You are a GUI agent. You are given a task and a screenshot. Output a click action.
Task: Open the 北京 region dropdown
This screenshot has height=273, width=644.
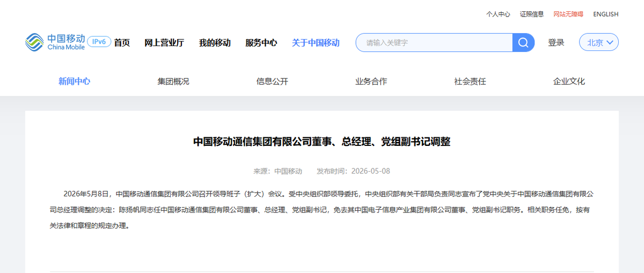click(x=599, y=42)
